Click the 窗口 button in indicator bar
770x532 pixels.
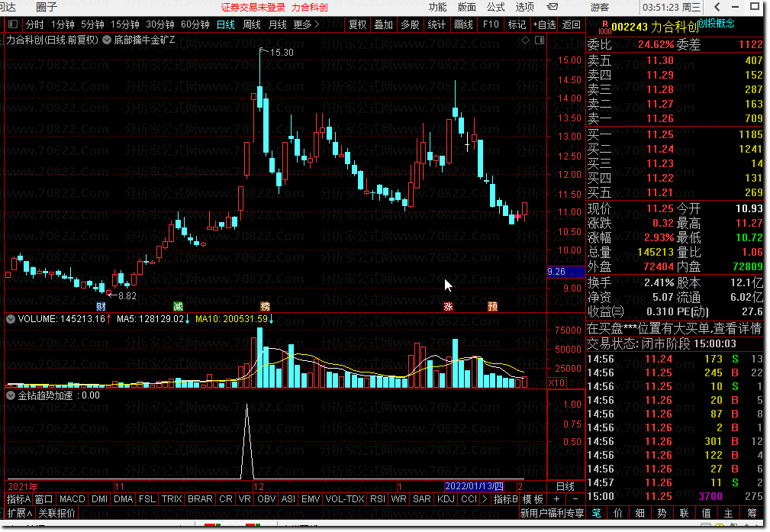(x=43, y=499)
